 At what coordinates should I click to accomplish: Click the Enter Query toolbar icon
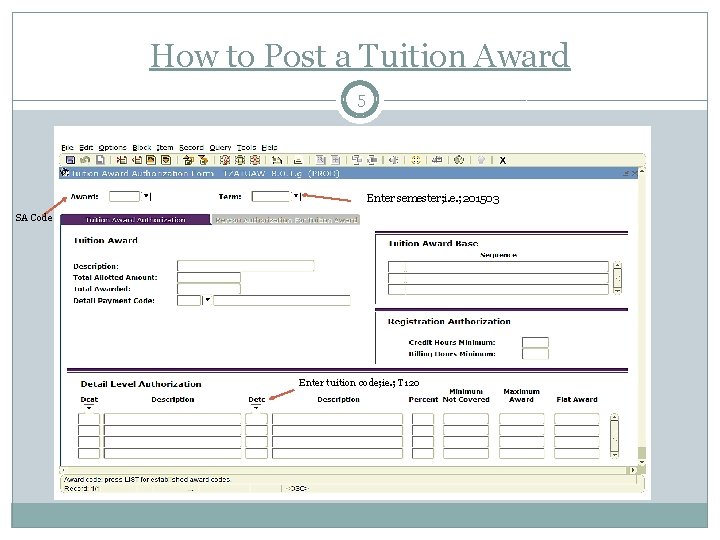click(x=225, y=160)
